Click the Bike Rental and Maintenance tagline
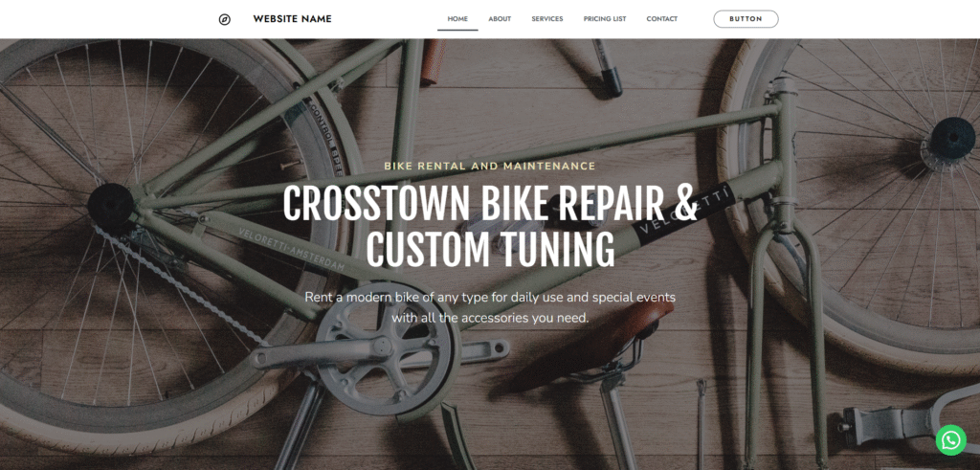 [x=490, y=167]
